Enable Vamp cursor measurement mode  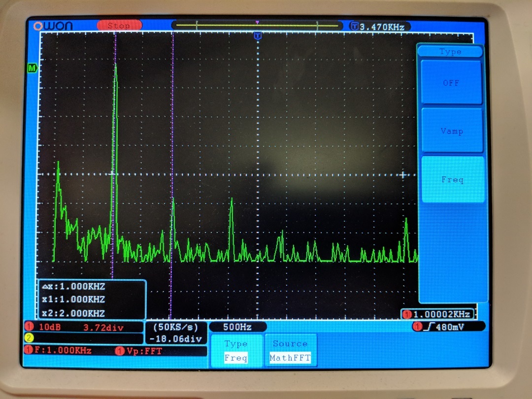click(x=452, y=131)
